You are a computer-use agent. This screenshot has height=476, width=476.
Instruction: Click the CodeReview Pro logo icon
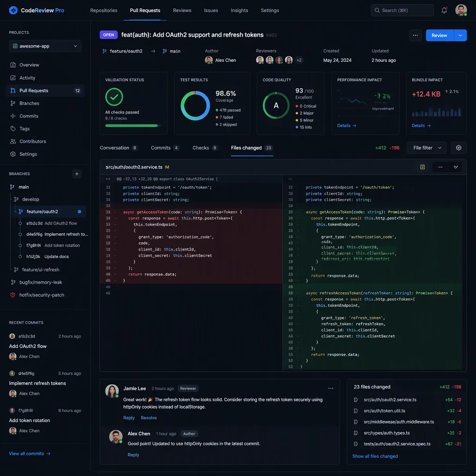pos(13,10)
